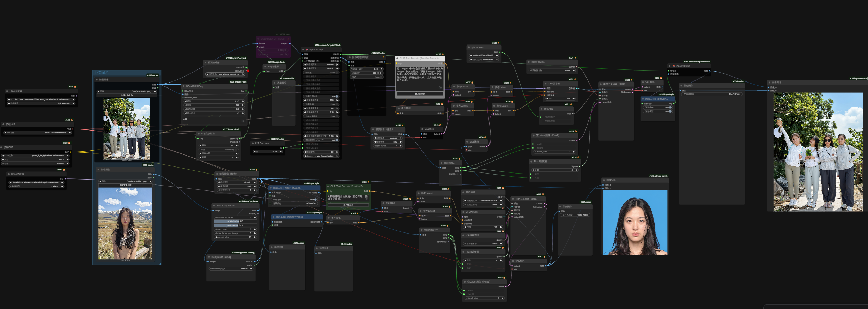The height and width of the screenshot is (309, 868).
Task: Collapse the 图像移除Alpha layer tool node
Action: click(271, 188)
